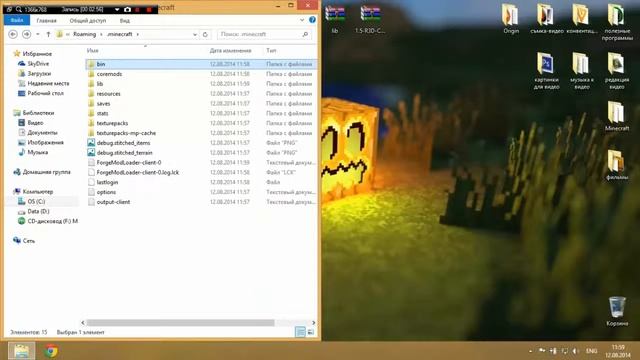
Task: Refresh the .minecraft folder view
Action: [205, 34]
